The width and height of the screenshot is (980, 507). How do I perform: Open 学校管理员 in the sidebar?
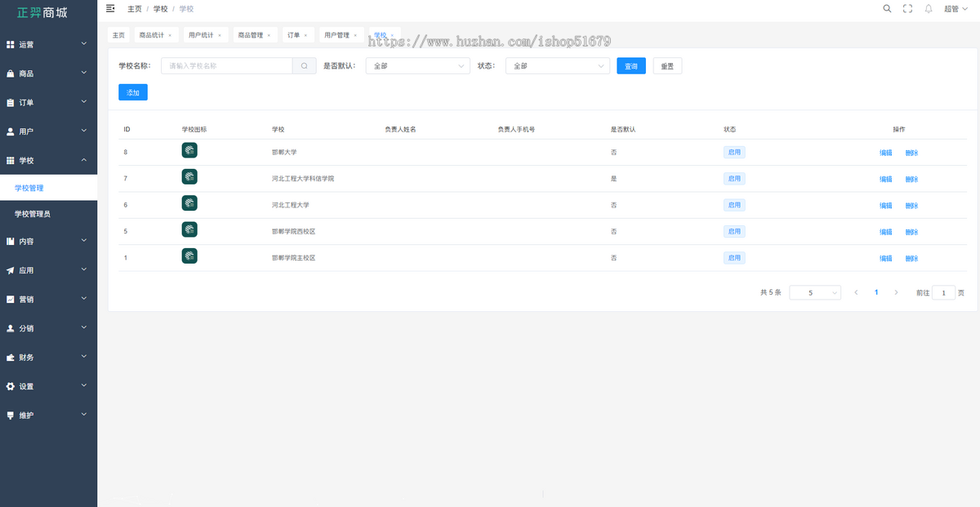pos(33,214)
